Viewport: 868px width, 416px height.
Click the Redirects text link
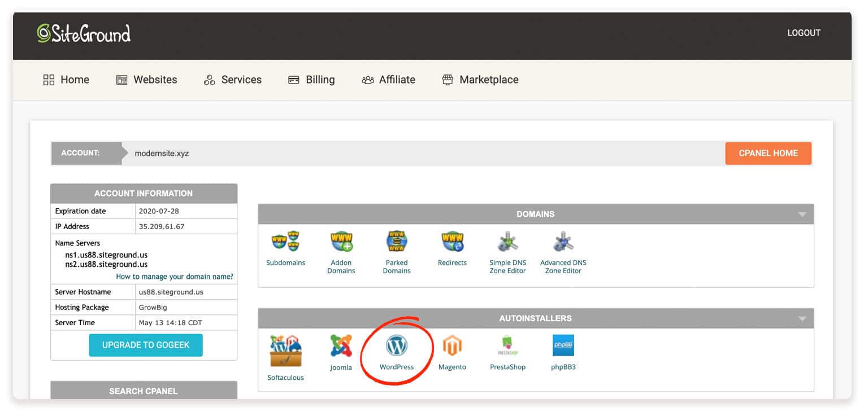point(452,262)
